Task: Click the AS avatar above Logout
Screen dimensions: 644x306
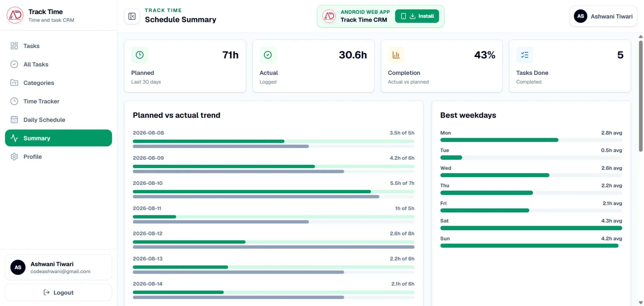Action: [18, 267]
